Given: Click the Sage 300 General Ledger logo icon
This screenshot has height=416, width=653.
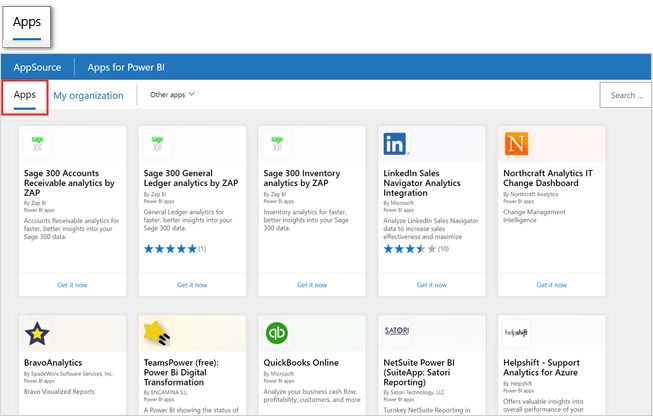Looking at the screenshot, I should pyautogui.click(x=157, y=144).
